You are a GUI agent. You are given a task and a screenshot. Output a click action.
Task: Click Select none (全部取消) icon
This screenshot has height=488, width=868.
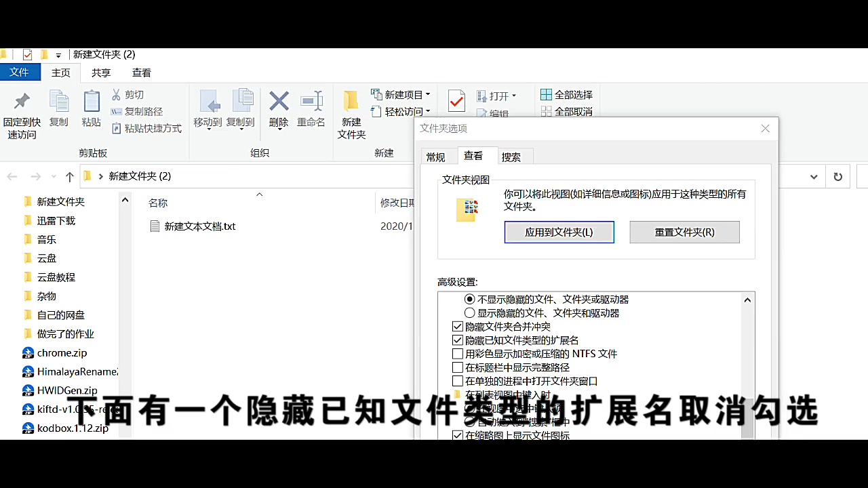[546, 111]
